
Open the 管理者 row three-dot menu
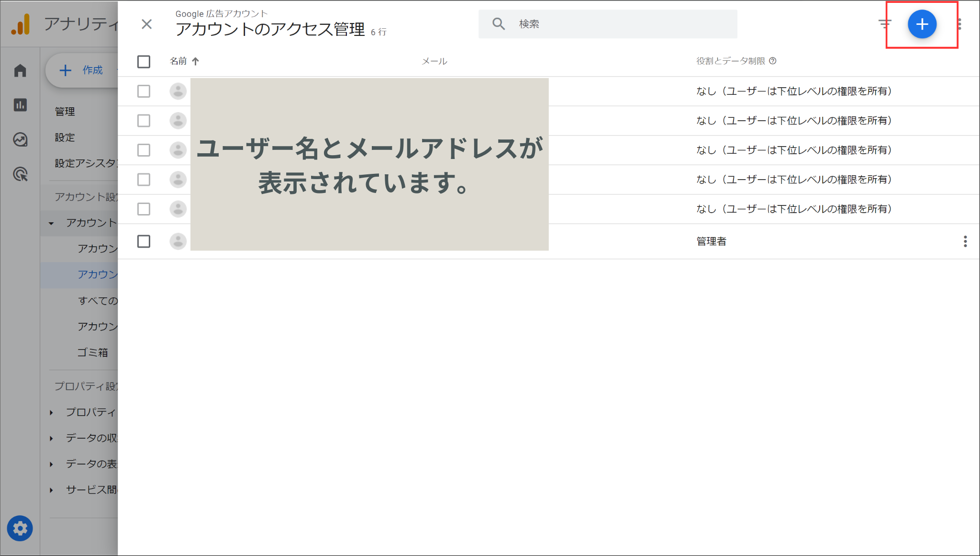[965, 241]
